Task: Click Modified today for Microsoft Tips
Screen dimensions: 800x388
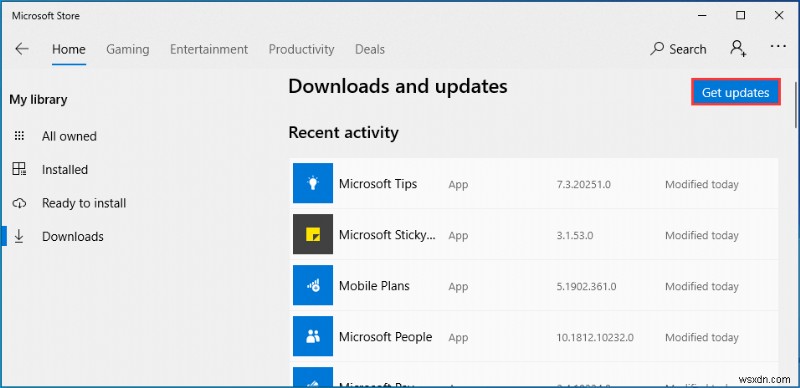Action: coord(702,184)
